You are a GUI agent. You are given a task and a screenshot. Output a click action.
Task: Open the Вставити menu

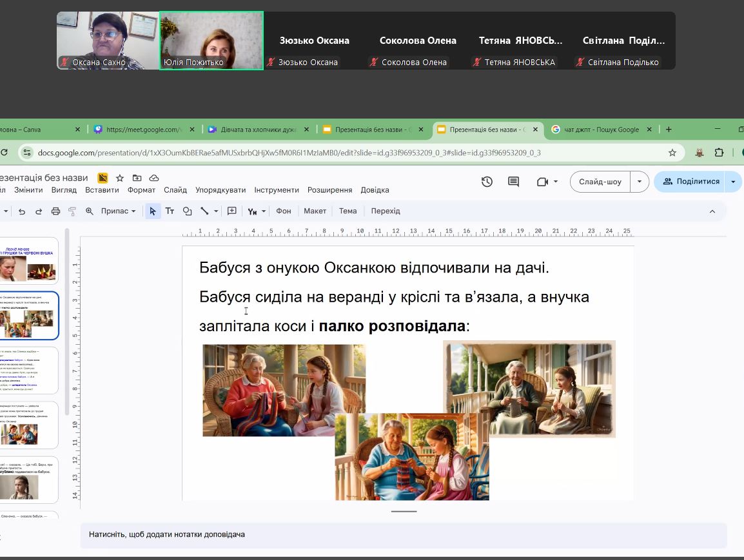(102, 190)
